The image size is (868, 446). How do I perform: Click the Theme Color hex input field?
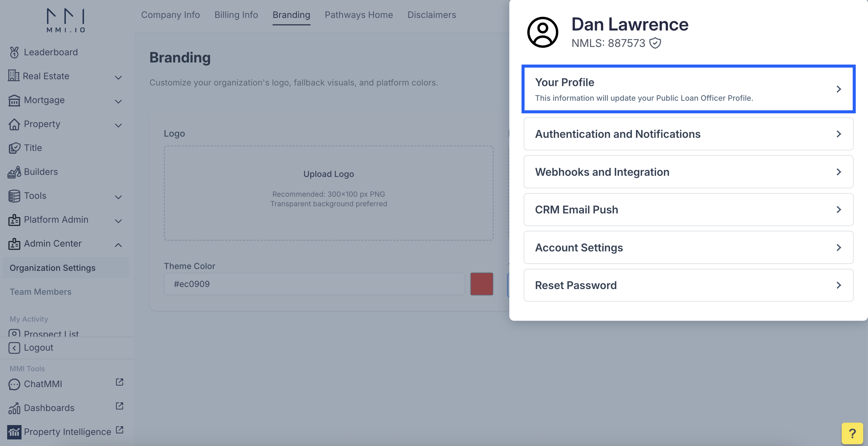314,284
